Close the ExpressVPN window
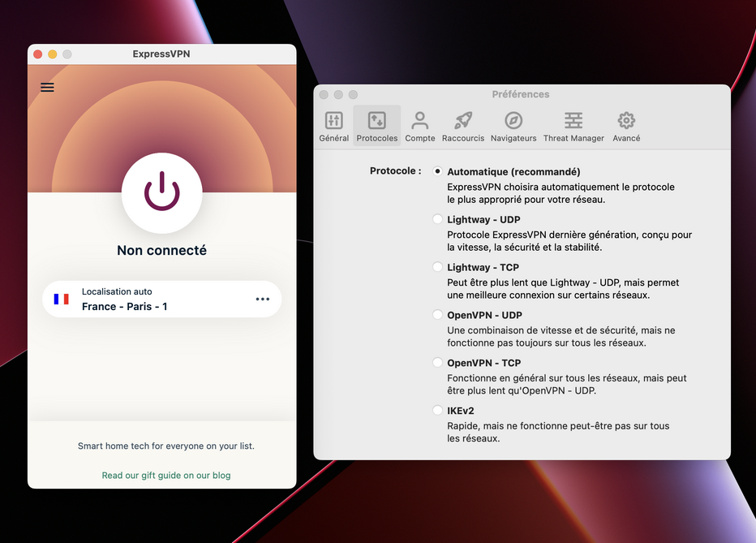 pos(37,54)
